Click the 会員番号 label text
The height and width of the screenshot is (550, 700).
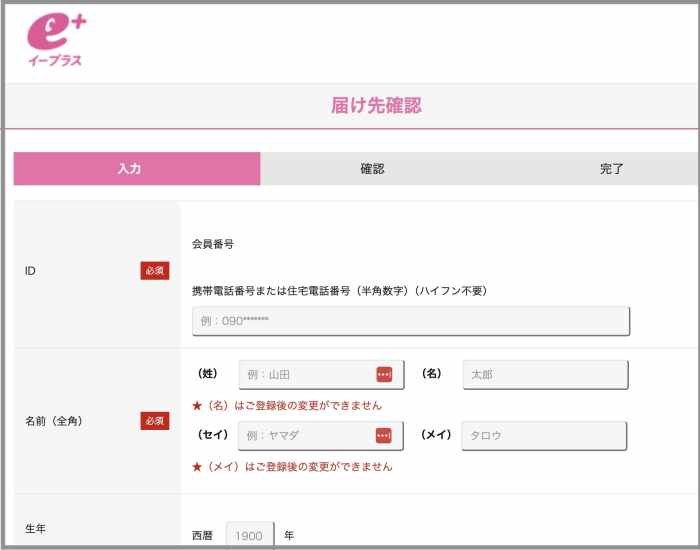(x=213, y=244)
